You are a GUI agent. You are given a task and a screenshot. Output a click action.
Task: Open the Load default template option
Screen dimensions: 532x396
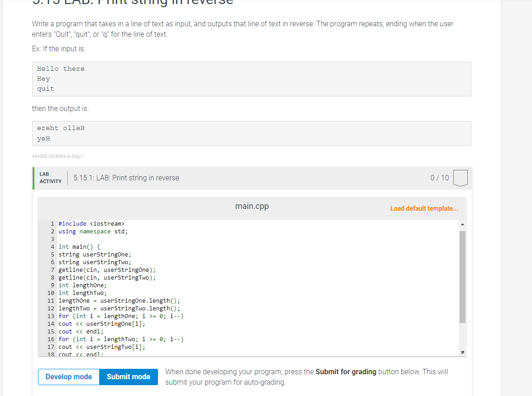click(x=424, y=208)
